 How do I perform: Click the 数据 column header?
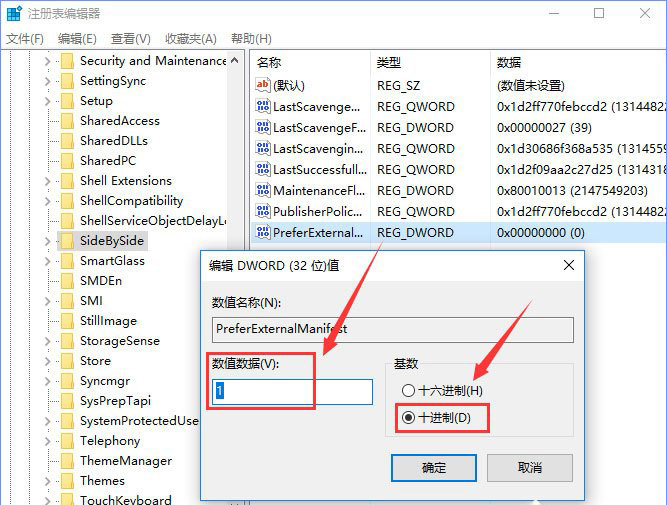click(509, 62)
